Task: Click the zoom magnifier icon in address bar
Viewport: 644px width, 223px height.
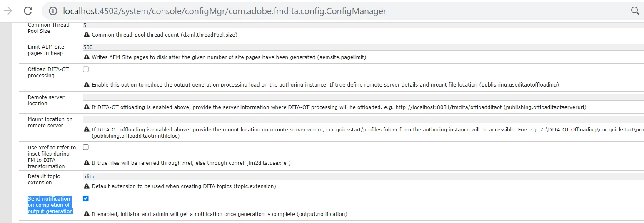Action: click(x=635, y=11)
